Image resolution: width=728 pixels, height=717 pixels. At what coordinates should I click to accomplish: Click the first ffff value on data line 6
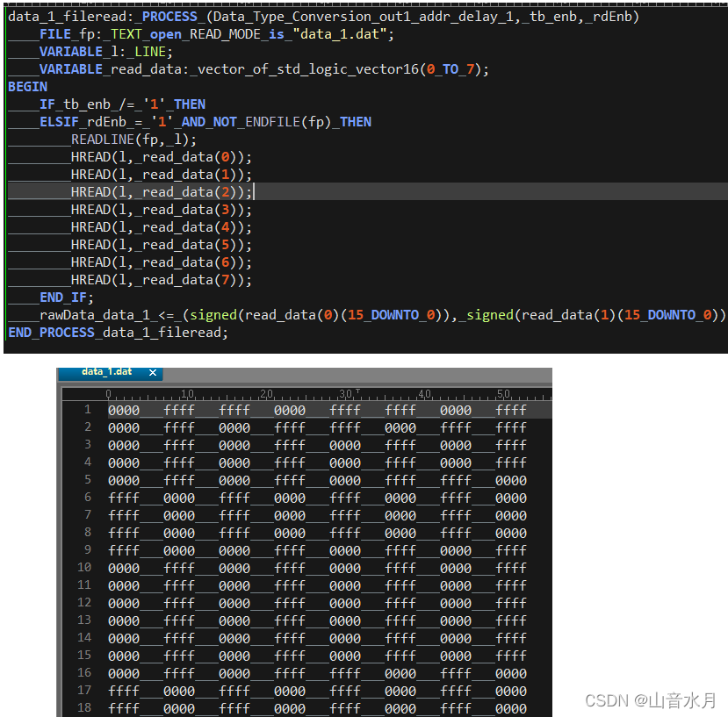coord(124,498)
